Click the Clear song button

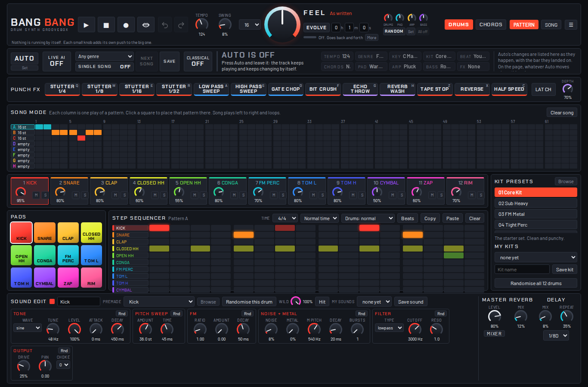(x=562, y=113)
